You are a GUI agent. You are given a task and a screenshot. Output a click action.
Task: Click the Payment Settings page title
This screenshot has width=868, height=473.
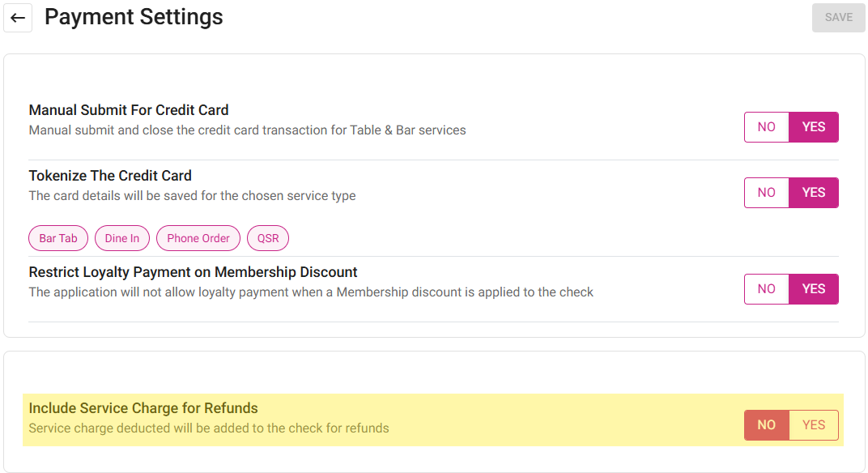(x=134, y=17)
